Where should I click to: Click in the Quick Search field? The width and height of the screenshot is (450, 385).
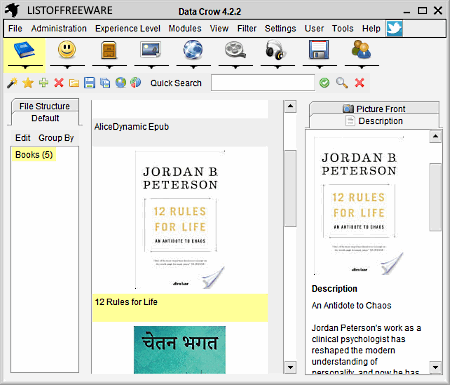(x=263, y=83)
